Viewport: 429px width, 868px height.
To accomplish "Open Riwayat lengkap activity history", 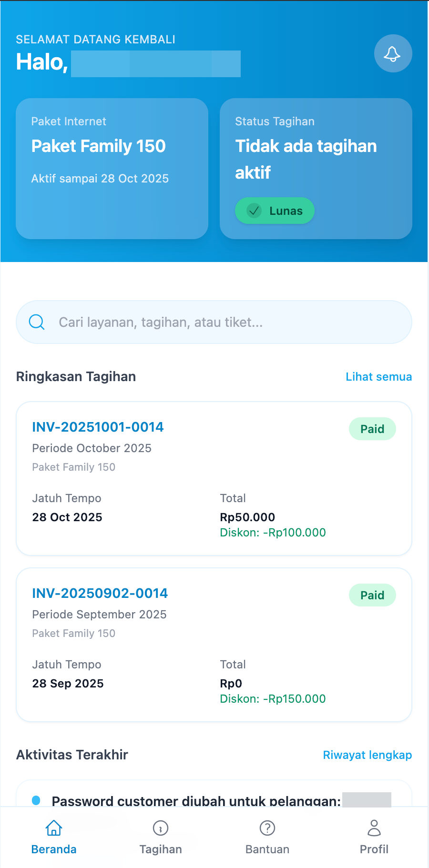I will [x=367, y=755].
